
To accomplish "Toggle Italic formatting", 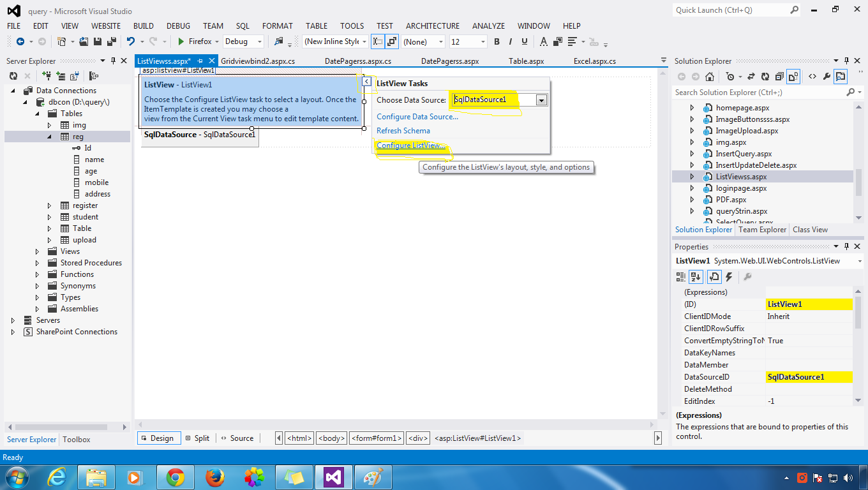I will click(509, 41).
